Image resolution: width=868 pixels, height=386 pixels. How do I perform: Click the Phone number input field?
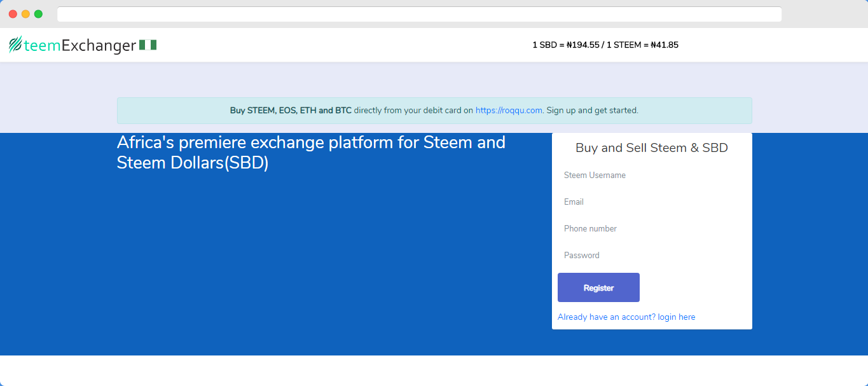[652, 228]
